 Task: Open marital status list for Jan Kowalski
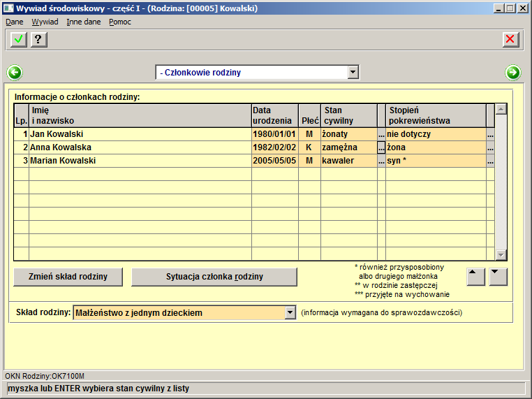click(x=381, y=134)
